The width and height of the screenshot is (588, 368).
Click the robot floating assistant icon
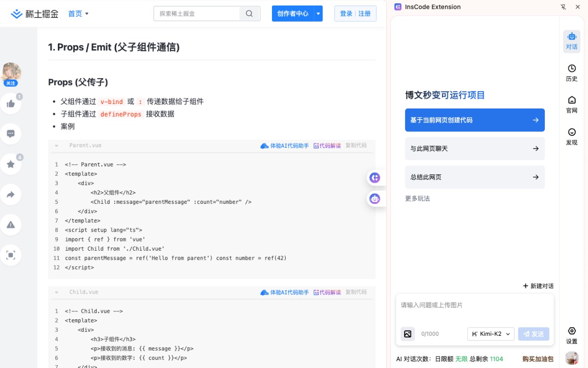point(375,199)
